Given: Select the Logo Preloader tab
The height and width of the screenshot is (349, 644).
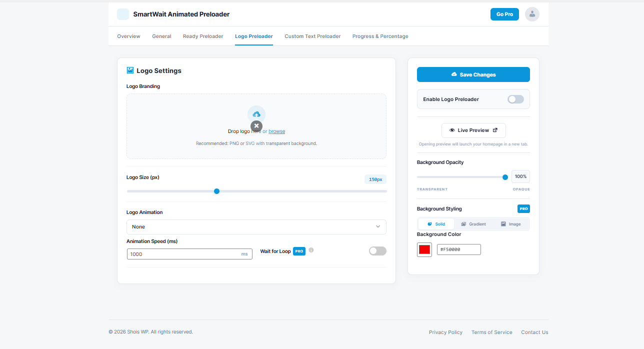Looking at the screenshot, I should [x=254, y=36].
